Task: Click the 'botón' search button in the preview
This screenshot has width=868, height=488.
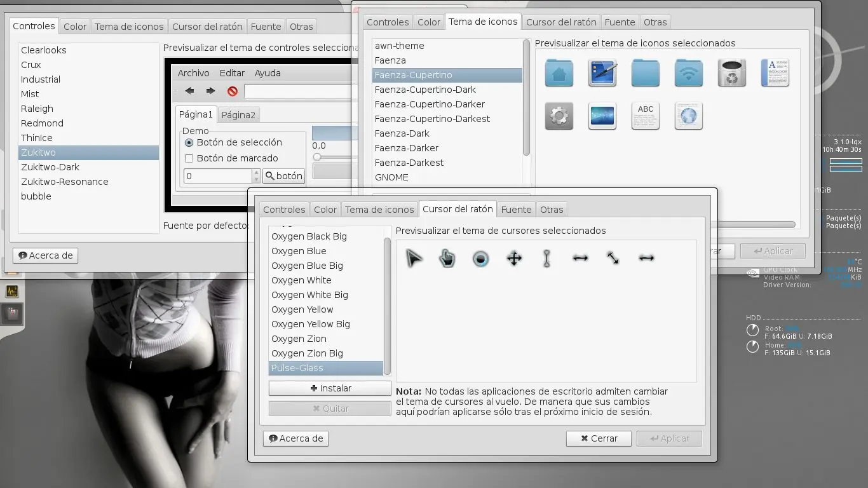Action: 284,176
